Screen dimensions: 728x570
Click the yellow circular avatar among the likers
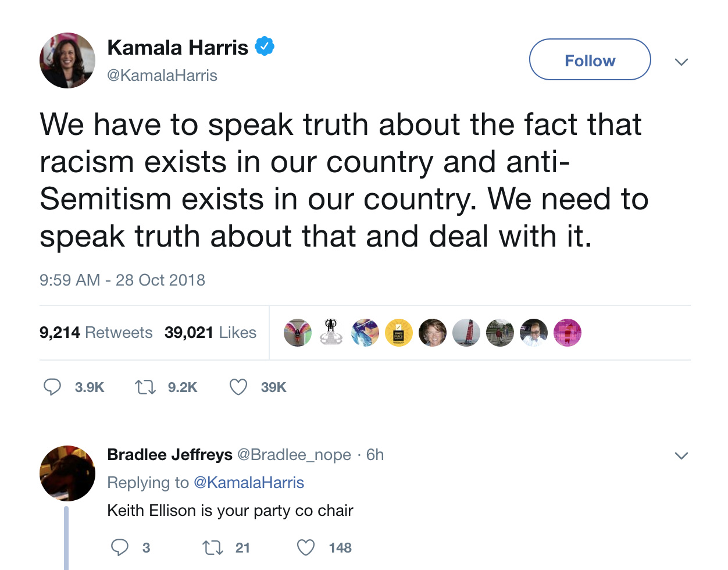click(x=399, y=333)
